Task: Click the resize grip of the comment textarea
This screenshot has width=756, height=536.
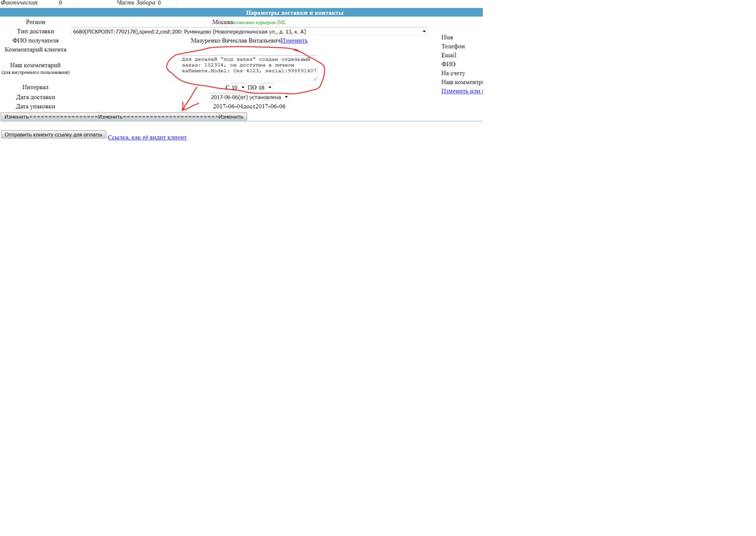Action: pos(315,78)
